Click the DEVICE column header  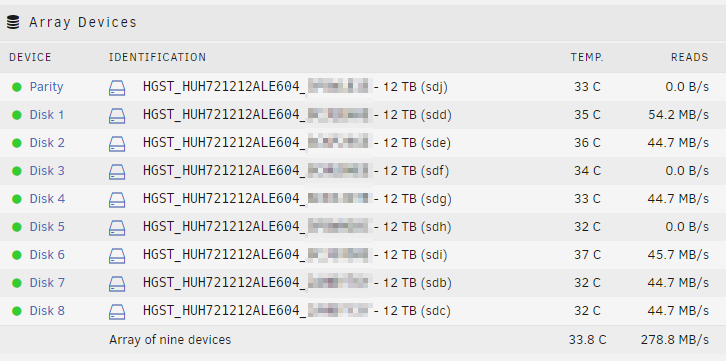pos(30,57)
